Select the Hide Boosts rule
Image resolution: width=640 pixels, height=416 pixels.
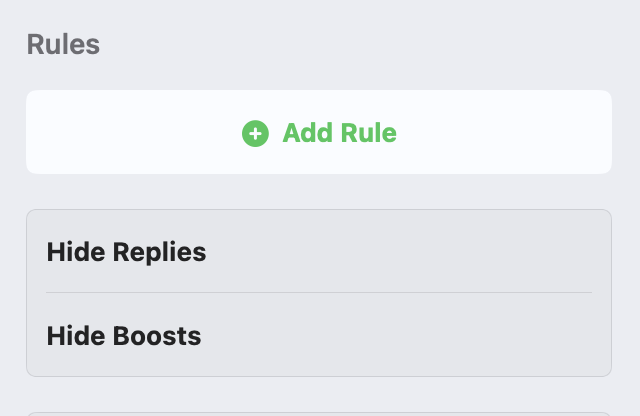[124, 336]
